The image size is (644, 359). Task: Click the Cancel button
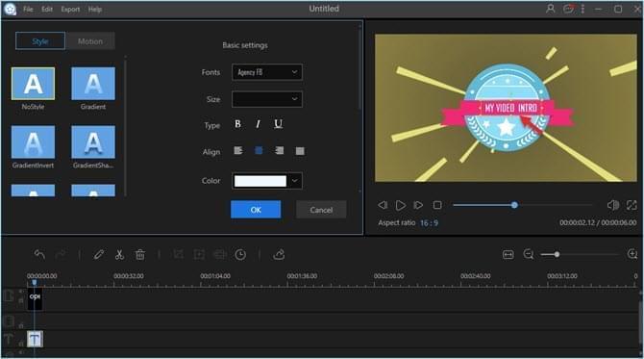coord(321,210)
